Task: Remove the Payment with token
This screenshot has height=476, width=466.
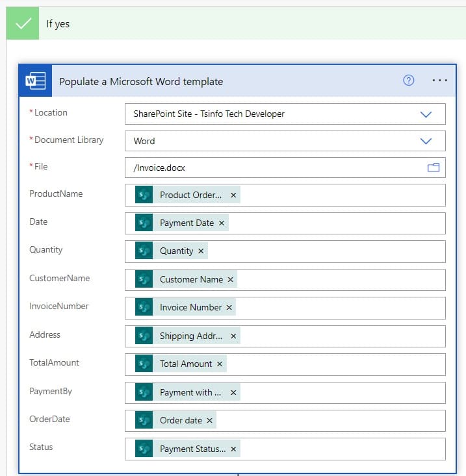Action: click(x=233, y=392)
